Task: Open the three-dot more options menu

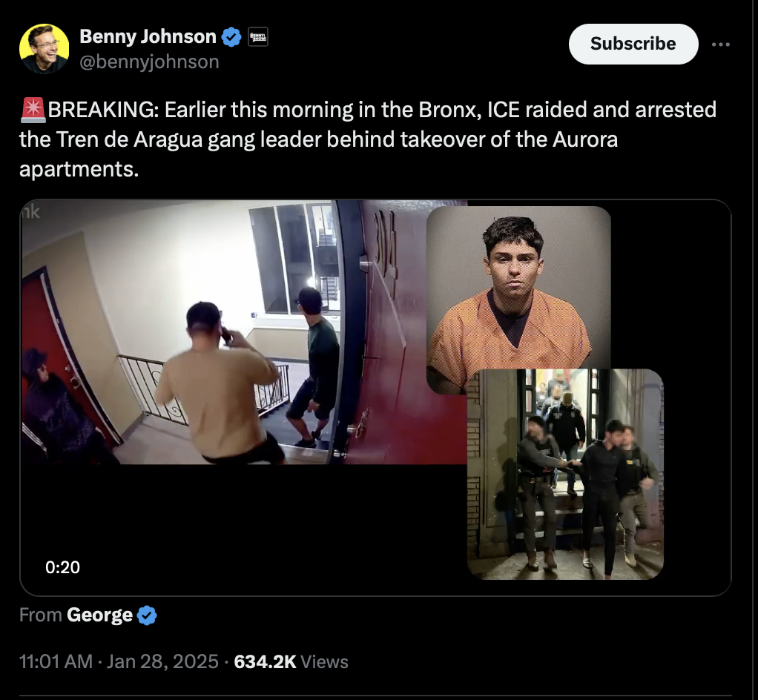Action: pos(720,44)
